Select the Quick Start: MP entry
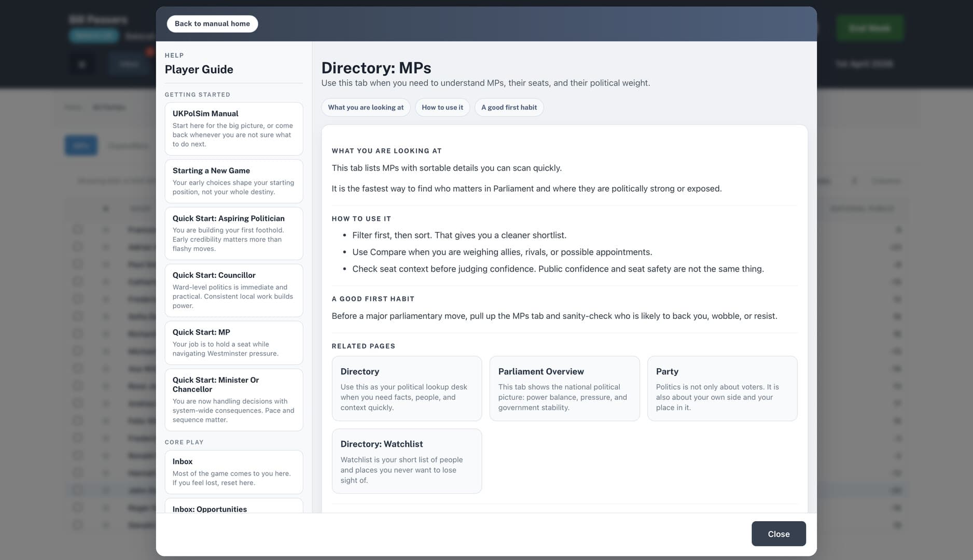Viewport: 973px width, 560px height. (233, 342)
